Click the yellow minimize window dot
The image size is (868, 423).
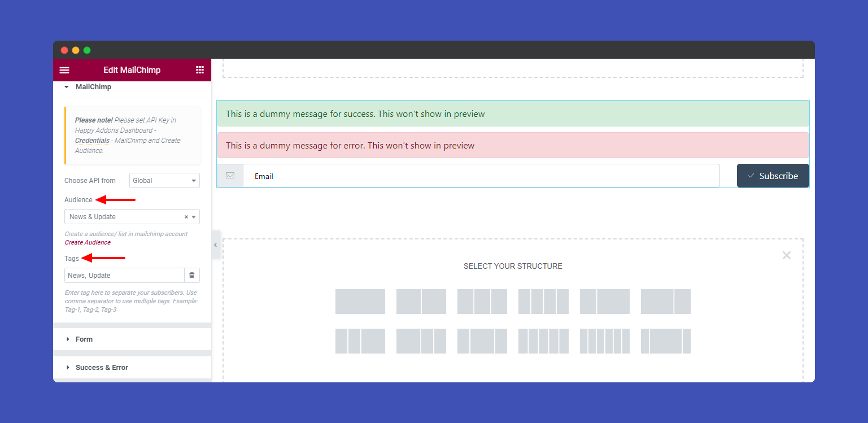click(76, 50)
